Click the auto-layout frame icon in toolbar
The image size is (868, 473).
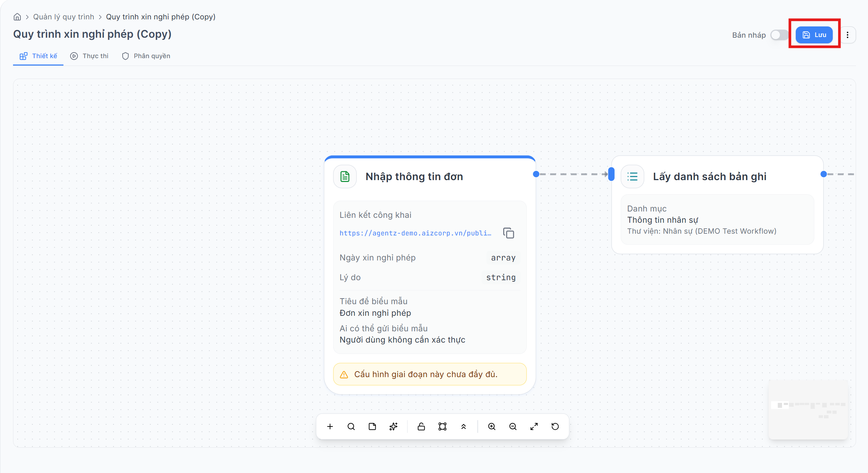442,426
